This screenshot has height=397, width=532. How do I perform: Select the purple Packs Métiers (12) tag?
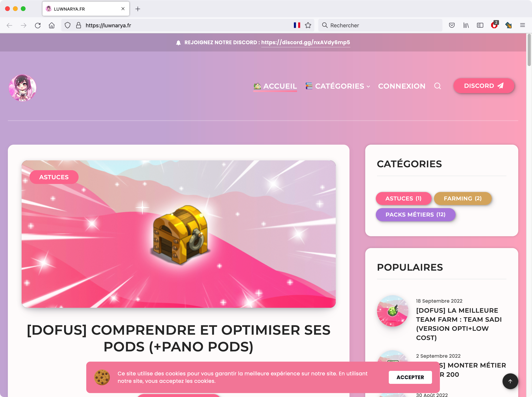point(416,215)
